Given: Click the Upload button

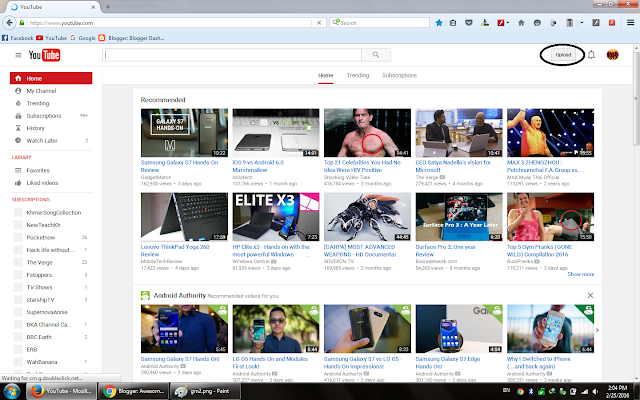Looking at the screenshot, I should click(x=563, y=55).
